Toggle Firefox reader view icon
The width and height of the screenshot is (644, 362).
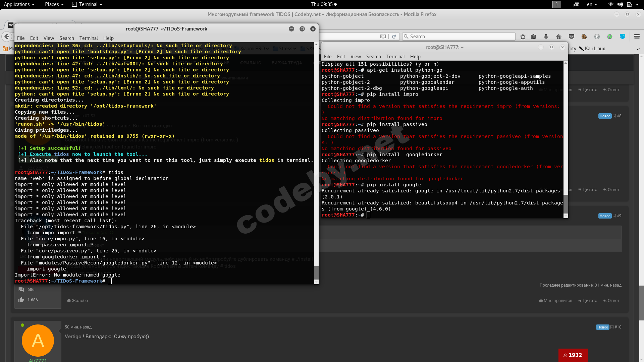pos(383,37)
